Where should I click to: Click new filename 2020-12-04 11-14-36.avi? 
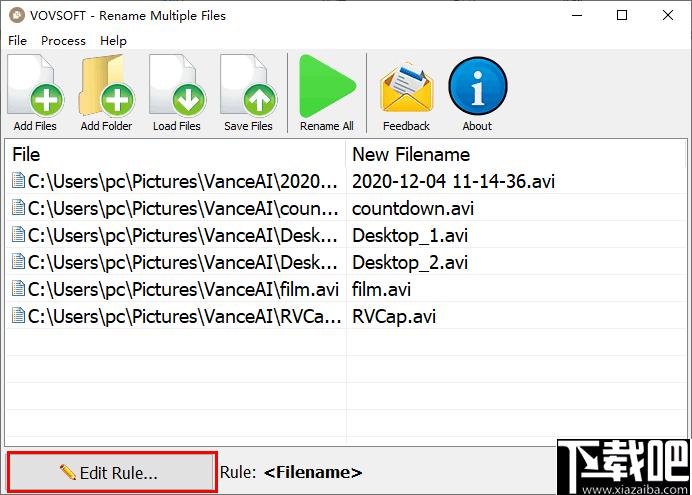(453, 181)
